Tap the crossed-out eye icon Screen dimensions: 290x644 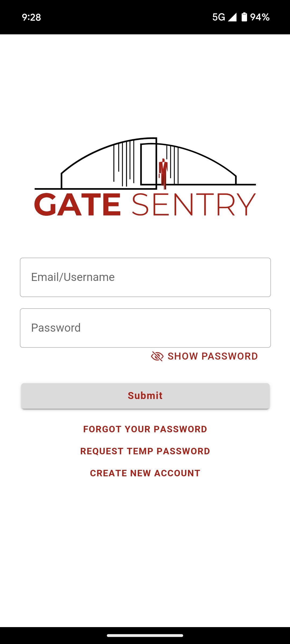click(157, 356)
